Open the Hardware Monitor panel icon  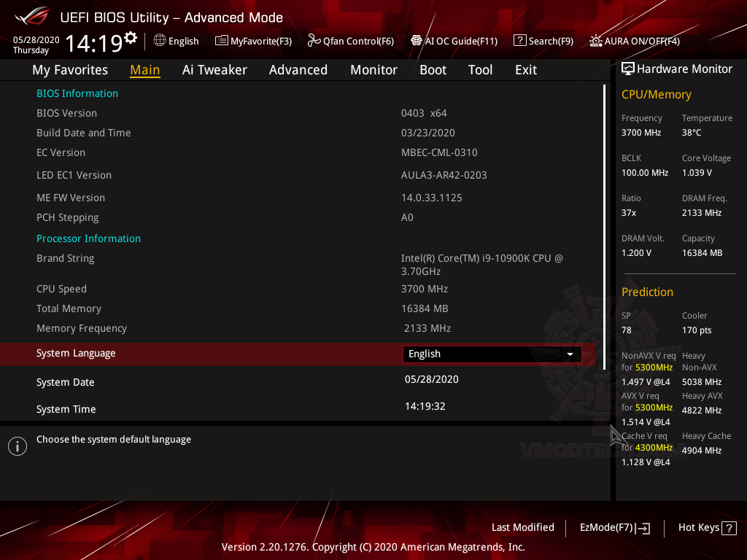pos(628,68)
